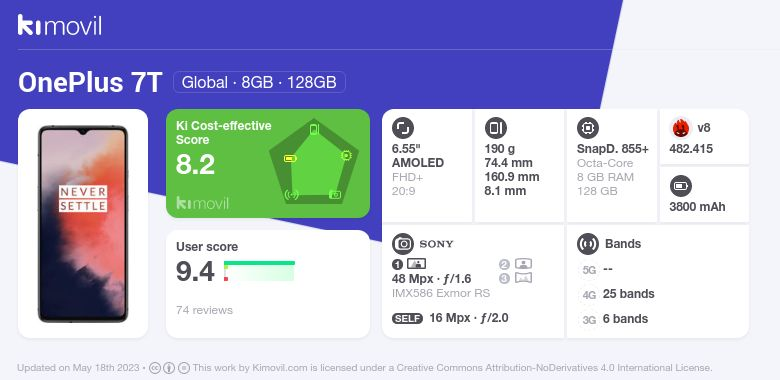The image size is (780, 380).
Task: Open the 74 reviews link
Action: click(x=204, y=310)
